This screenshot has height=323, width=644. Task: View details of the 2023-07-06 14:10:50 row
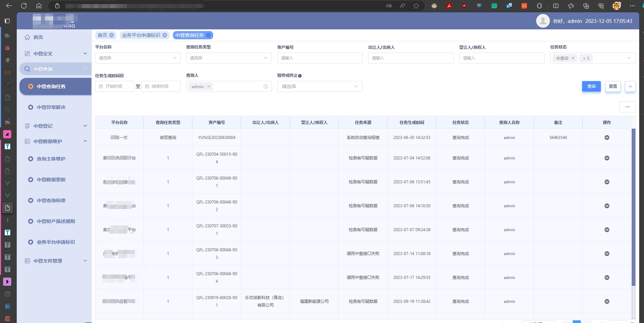[x=607, y=206]
